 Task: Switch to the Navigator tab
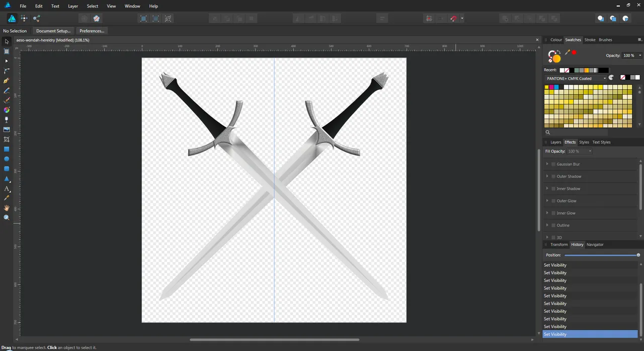click(595, 244)
